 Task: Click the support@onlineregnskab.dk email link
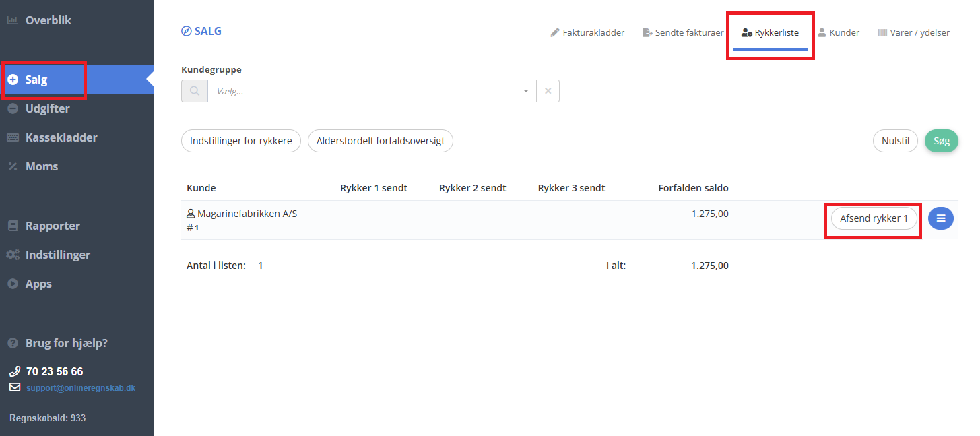coord(81,388)
